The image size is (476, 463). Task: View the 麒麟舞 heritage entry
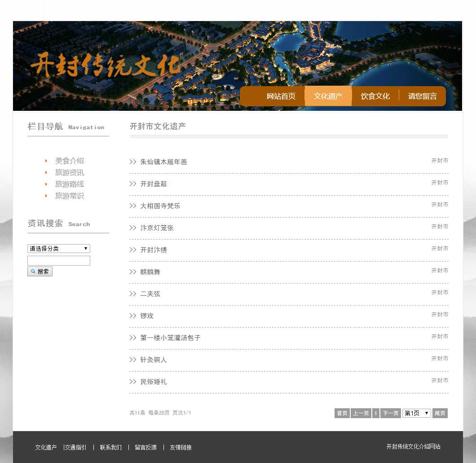(150, 272)
